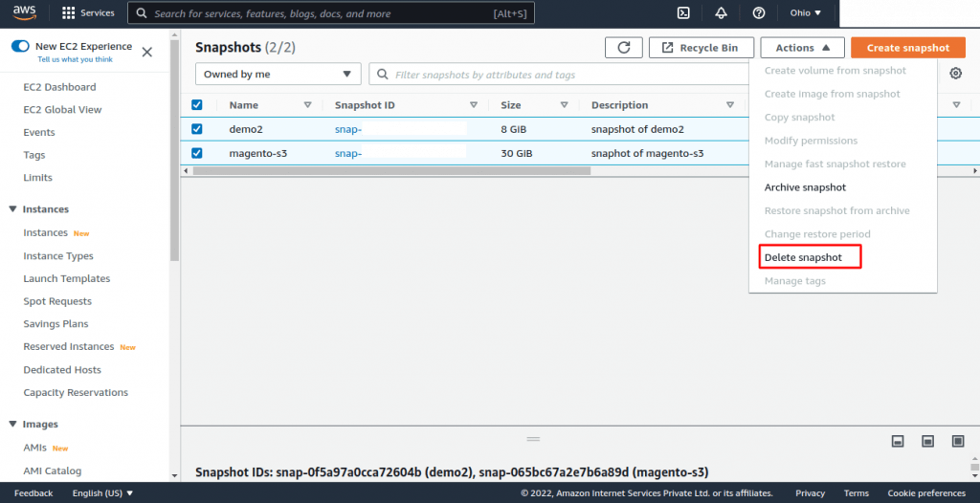Open the Terms footer link
The height and width of the screenshot is (503, 980).
(x=857, y=493)
